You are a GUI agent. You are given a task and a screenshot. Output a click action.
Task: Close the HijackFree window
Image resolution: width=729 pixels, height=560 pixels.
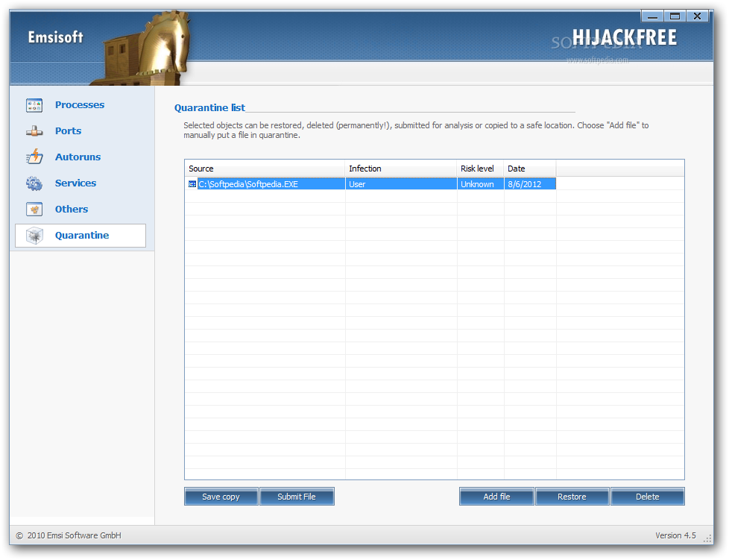click(x=698, y=16)
